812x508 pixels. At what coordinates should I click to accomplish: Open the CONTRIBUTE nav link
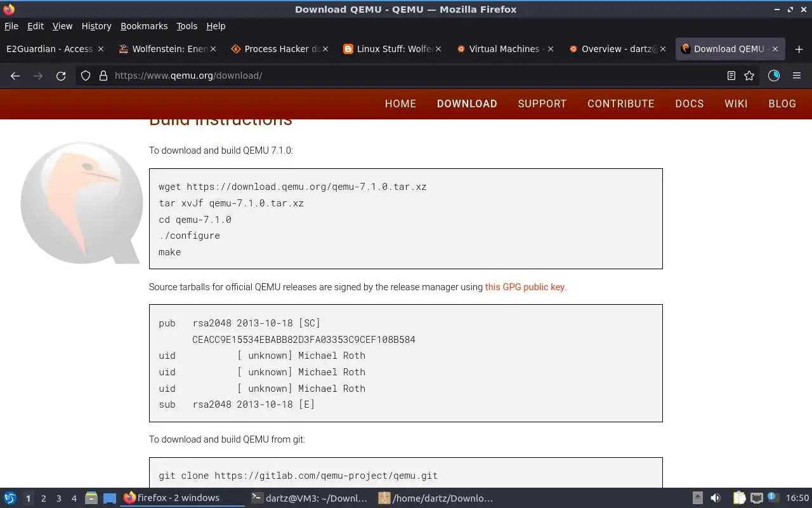pos(621,104)
